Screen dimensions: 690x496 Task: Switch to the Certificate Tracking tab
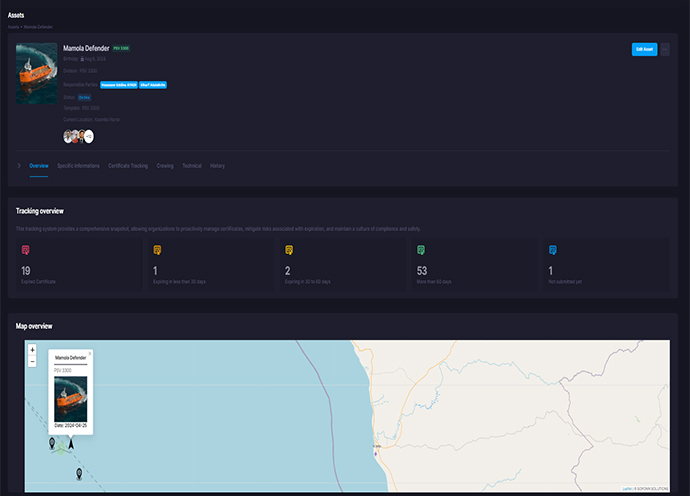click(x=128, y=165)
